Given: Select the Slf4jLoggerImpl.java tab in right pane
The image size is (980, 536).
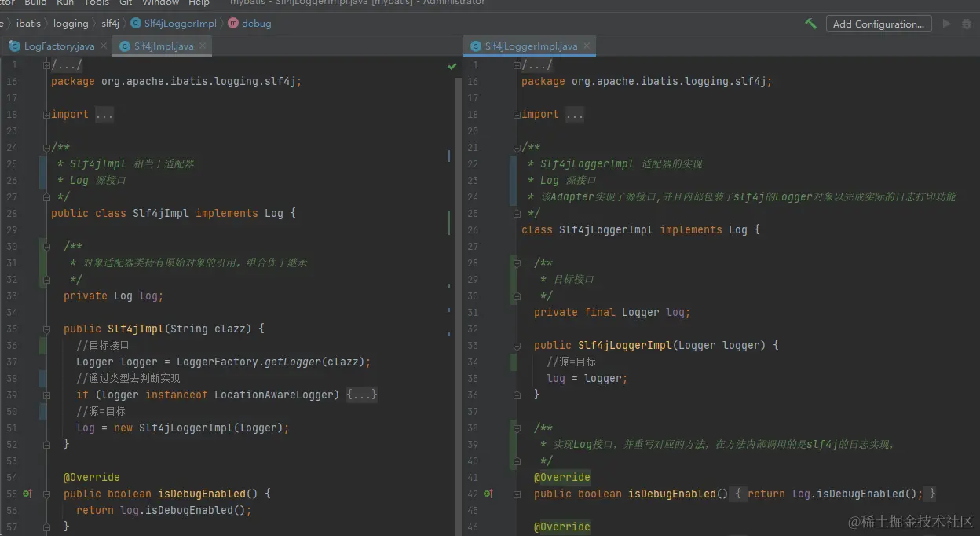Looking at the screenshot, I should pyautogui.click(x=530, y=46).
